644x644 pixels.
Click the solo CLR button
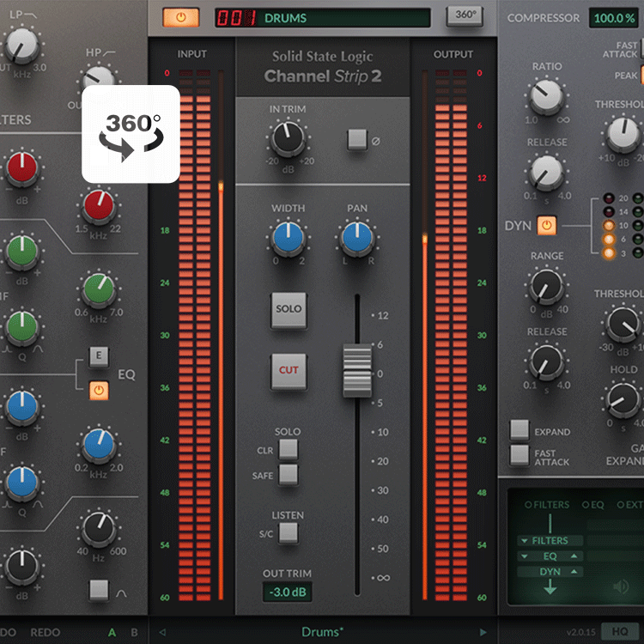click(x=289, y=449)
